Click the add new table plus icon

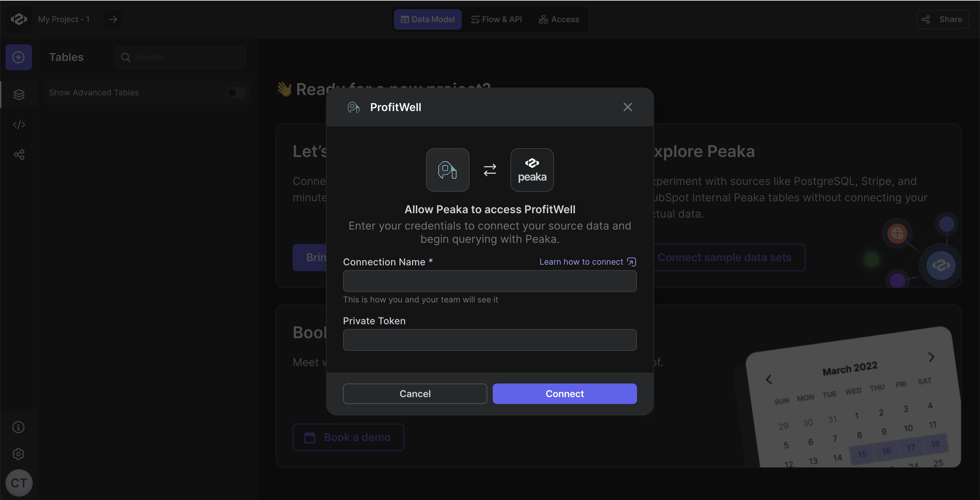point(18,57)
